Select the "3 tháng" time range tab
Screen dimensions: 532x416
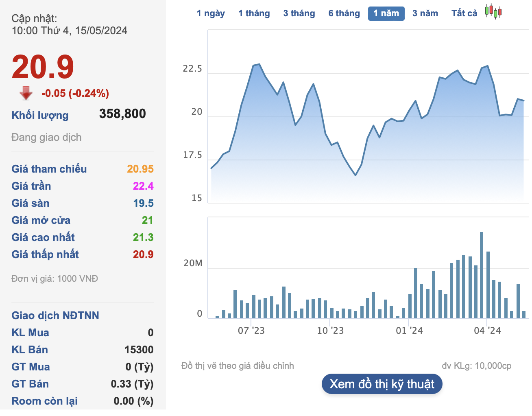pos(299,13)
